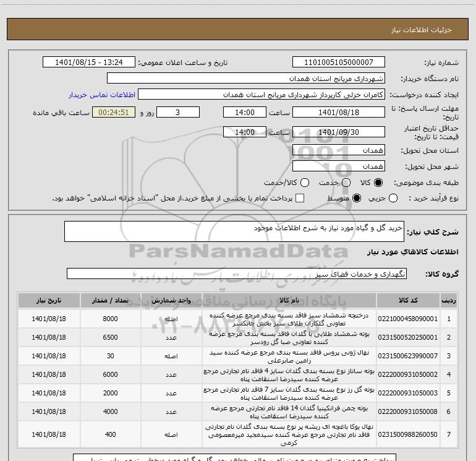This screenshot has height=461, width=476.
Task: Click product code 0221000458090001
Action: (x=408, y=319)
